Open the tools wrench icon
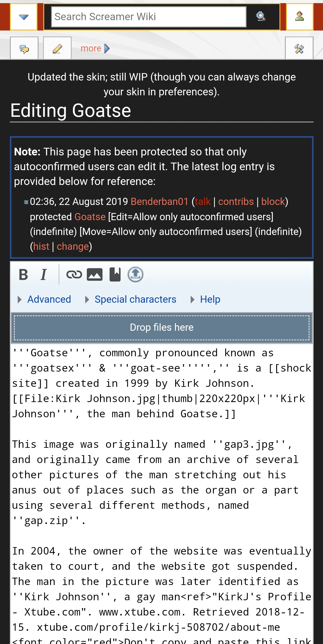 [x=299, y=48]
